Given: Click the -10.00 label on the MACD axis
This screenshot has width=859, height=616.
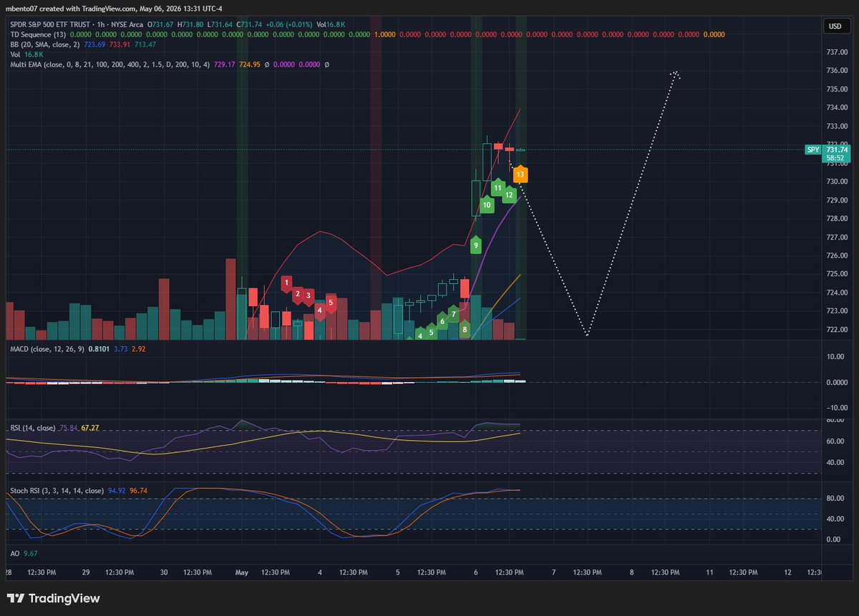Looking at the screenshot, I should 836,408.
